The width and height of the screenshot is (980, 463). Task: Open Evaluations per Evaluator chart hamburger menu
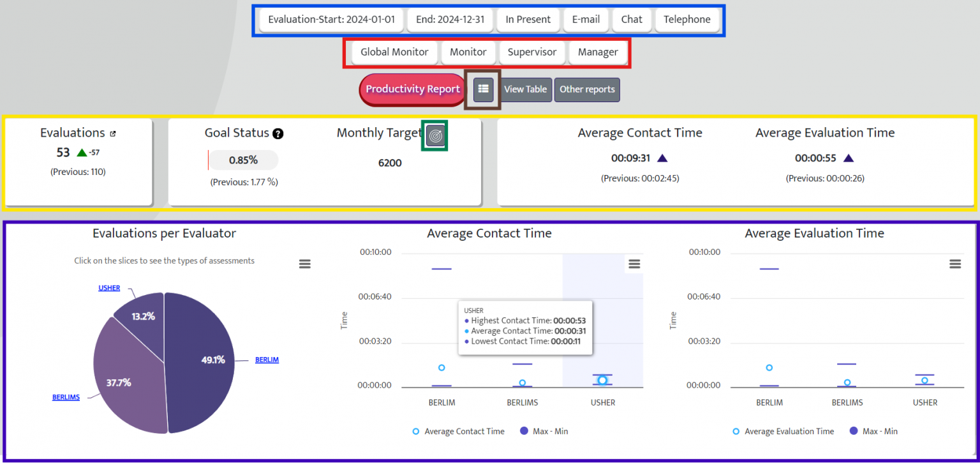pyautogui.click(x=305, y=264)
